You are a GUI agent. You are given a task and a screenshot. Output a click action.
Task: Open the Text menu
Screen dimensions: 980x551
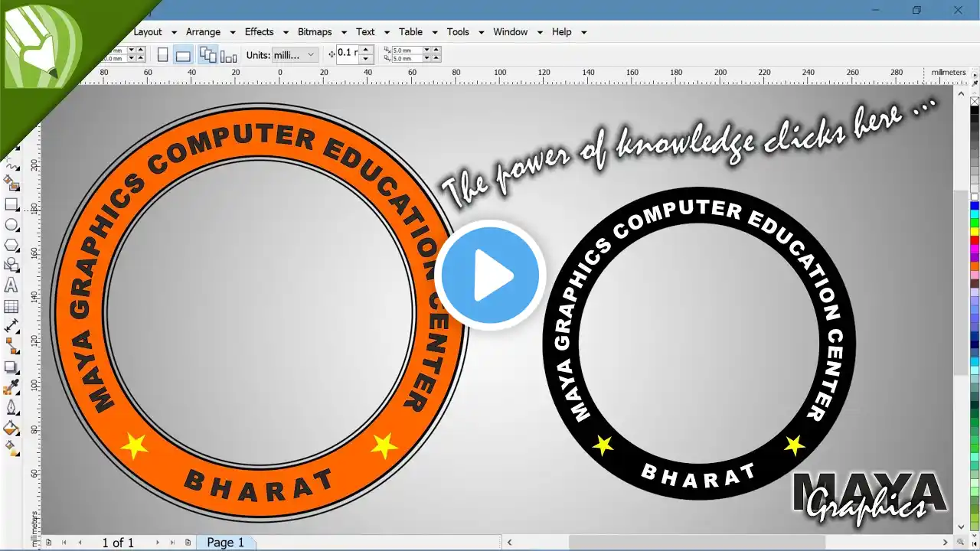click(365, 32)
